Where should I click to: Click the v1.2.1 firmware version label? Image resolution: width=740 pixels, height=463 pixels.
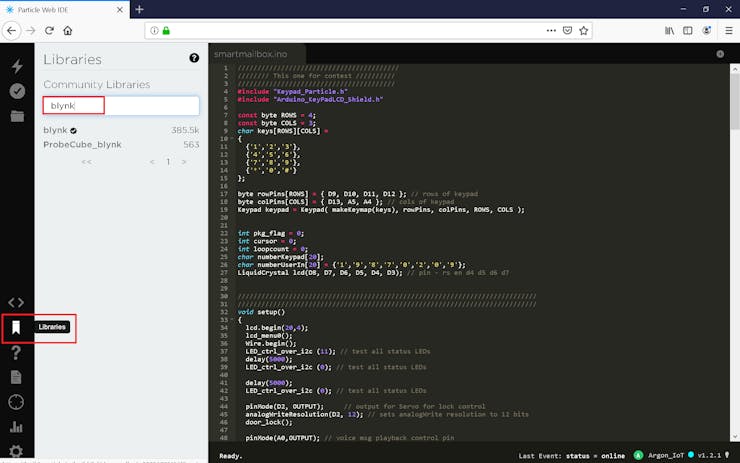(x=709, y=455)
